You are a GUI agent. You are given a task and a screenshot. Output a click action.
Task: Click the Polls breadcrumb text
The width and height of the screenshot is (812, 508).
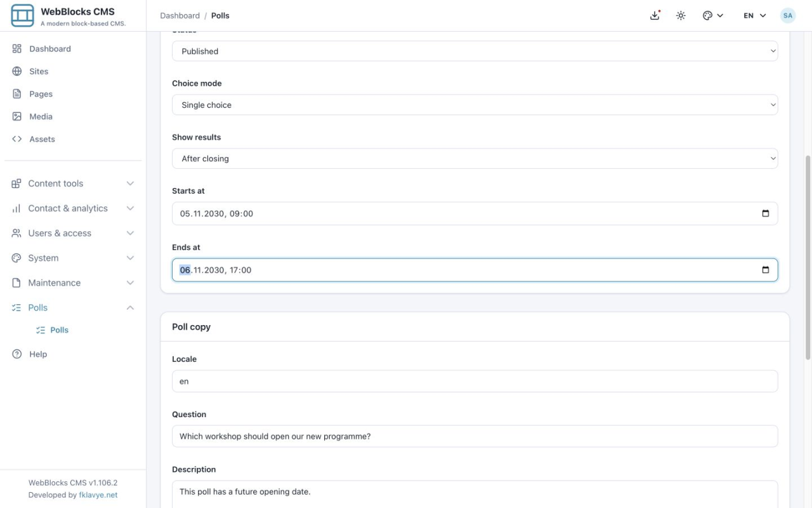(220, 15)
